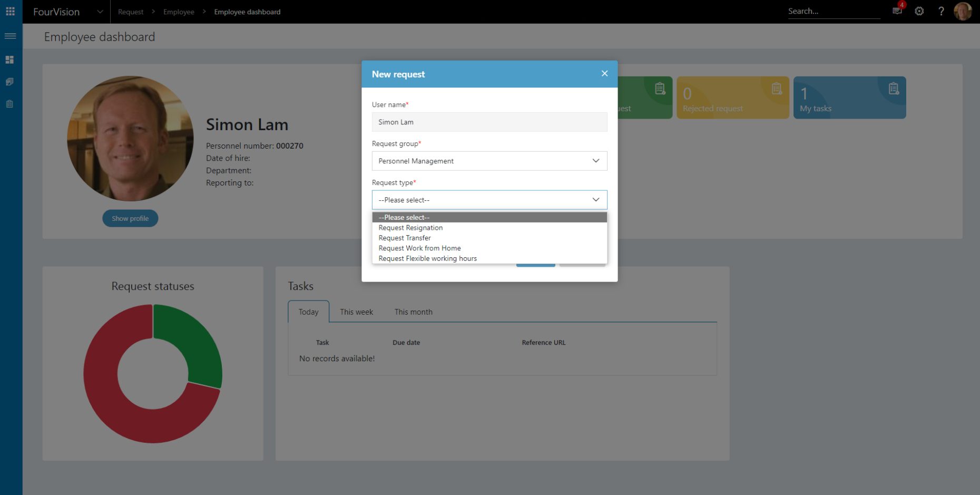
Task: Switch to the This month tab
Action: pyautogui.click(x=413, y=312)
